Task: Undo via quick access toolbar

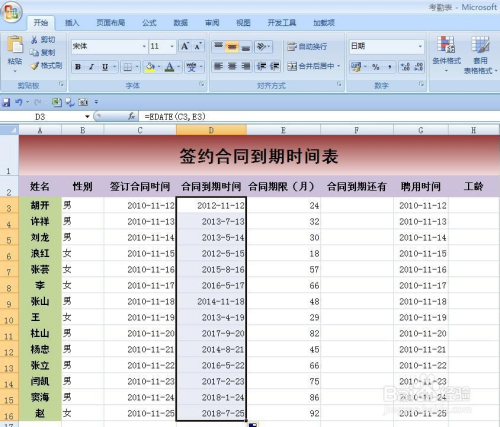Action: [19, 102]
